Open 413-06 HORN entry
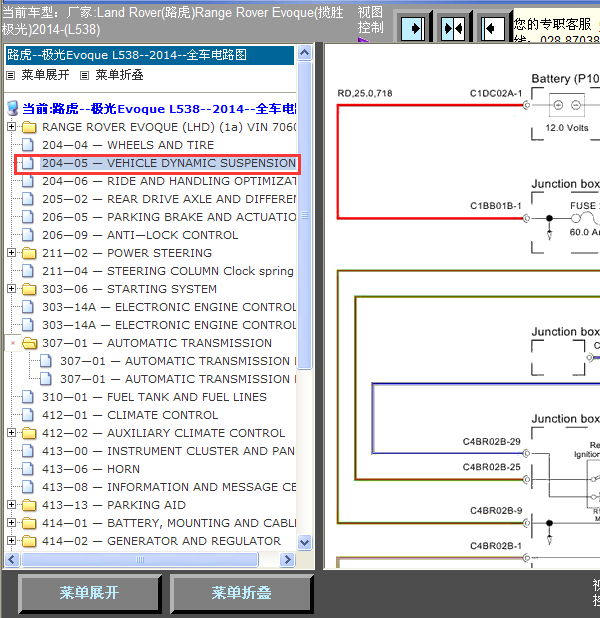 coord(91,469)
